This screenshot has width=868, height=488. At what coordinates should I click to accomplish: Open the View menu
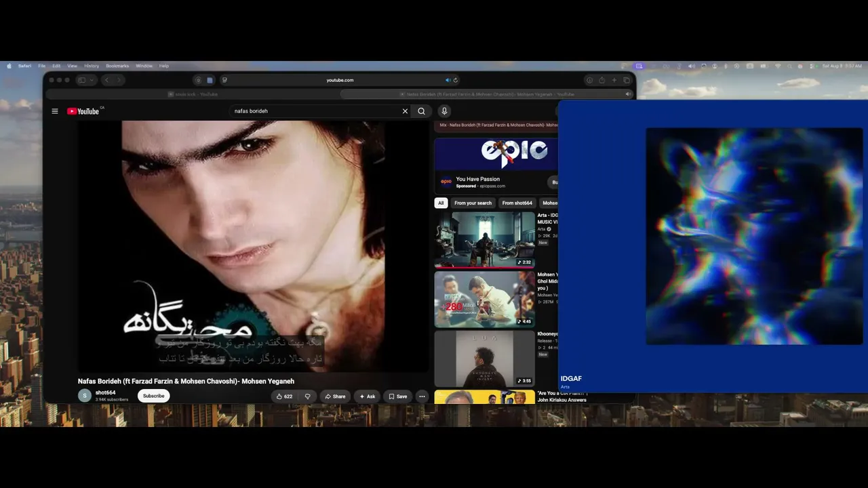click(72, 66)
